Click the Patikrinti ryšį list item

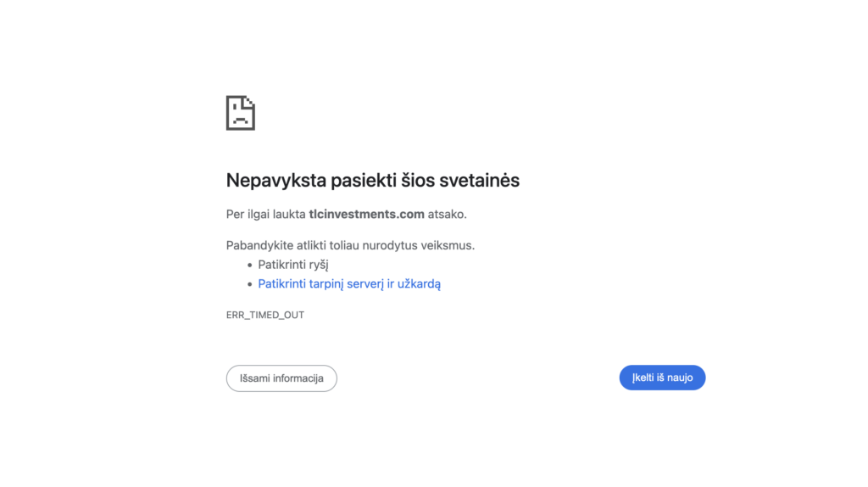[292, 265]
